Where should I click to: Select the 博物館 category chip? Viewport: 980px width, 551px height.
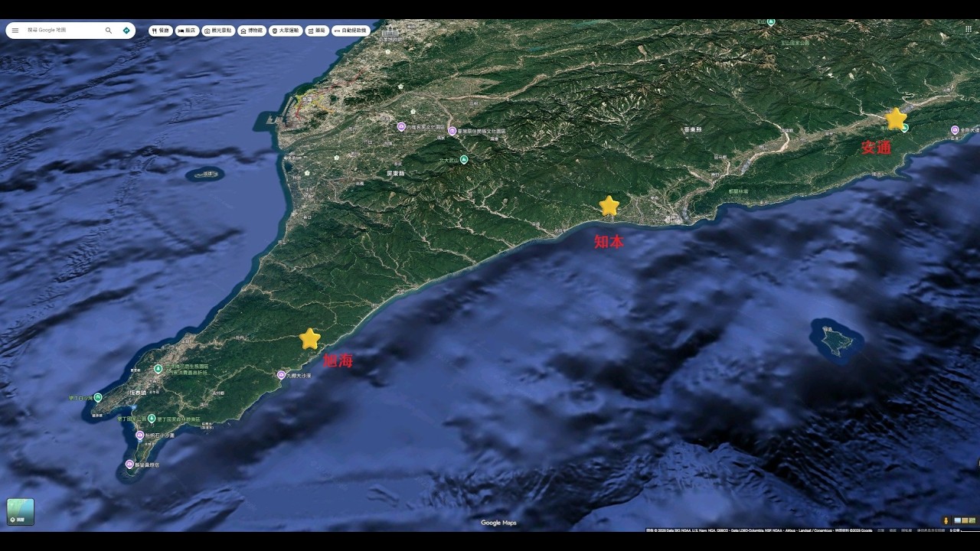(251, 31)
